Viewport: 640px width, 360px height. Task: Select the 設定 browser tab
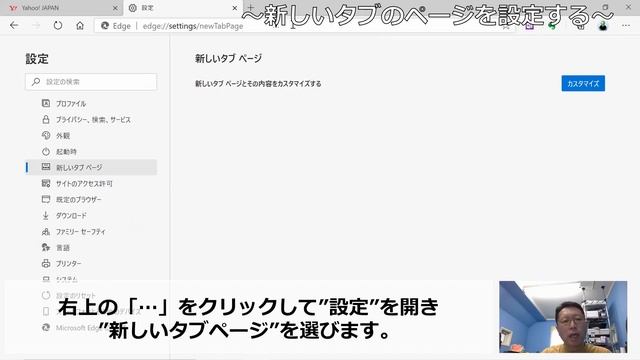coord(183,8)
